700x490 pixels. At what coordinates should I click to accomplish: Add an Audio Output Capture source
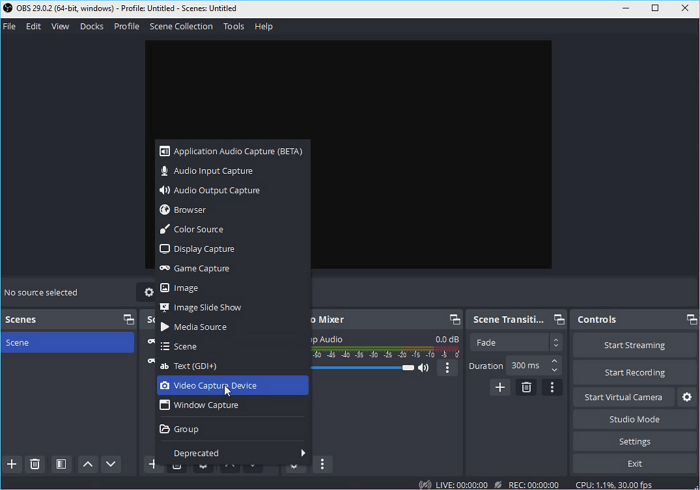233,191
